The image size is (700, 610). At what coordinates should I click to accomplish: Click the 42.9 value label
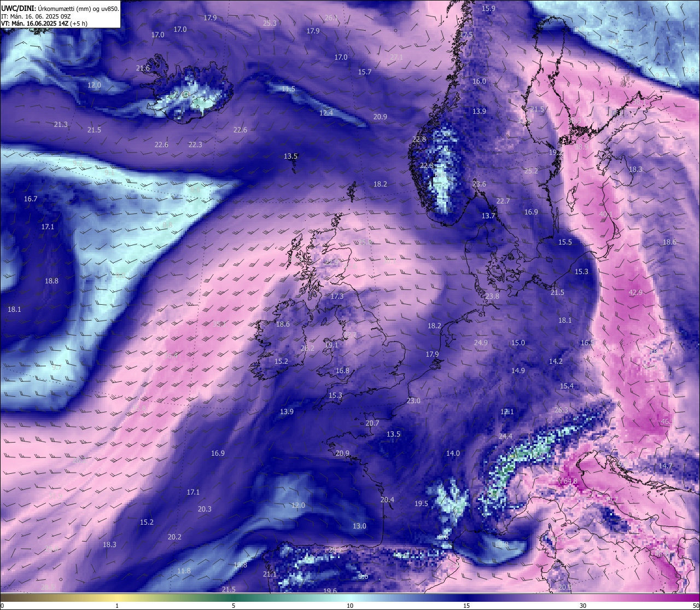click(x=635, y=293)
